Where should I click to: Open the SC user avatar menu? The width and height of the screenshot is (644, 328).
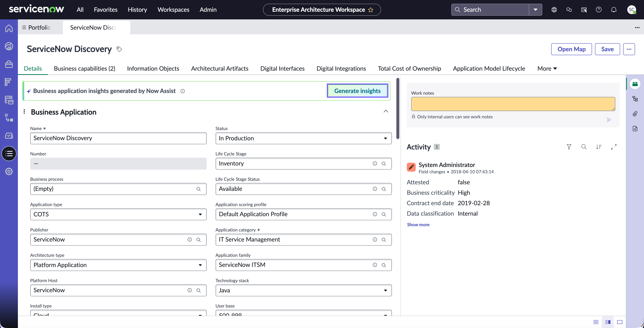[x=632, y=10]
